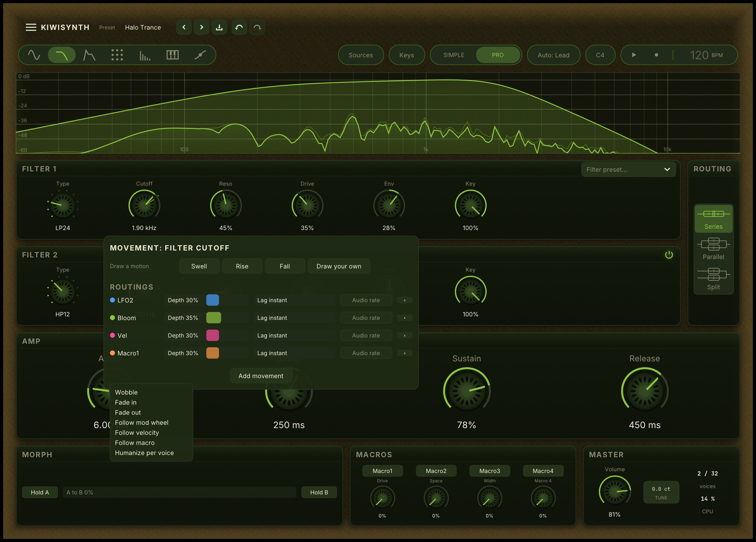756x542 pixels.
Task: Choose Follow mod wheel menu entry
Action: tap(151, 423)
